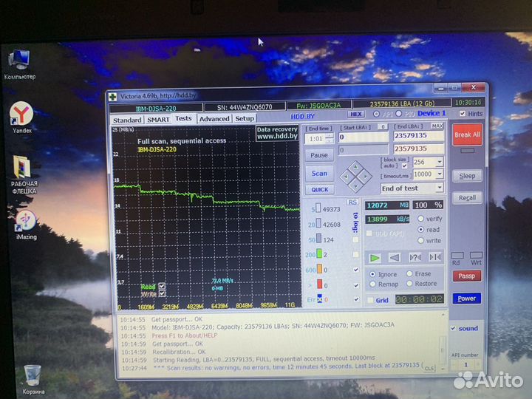Click the down arrow in navigation diamond
Screen dimensions: 532x399
coord(355,186)
